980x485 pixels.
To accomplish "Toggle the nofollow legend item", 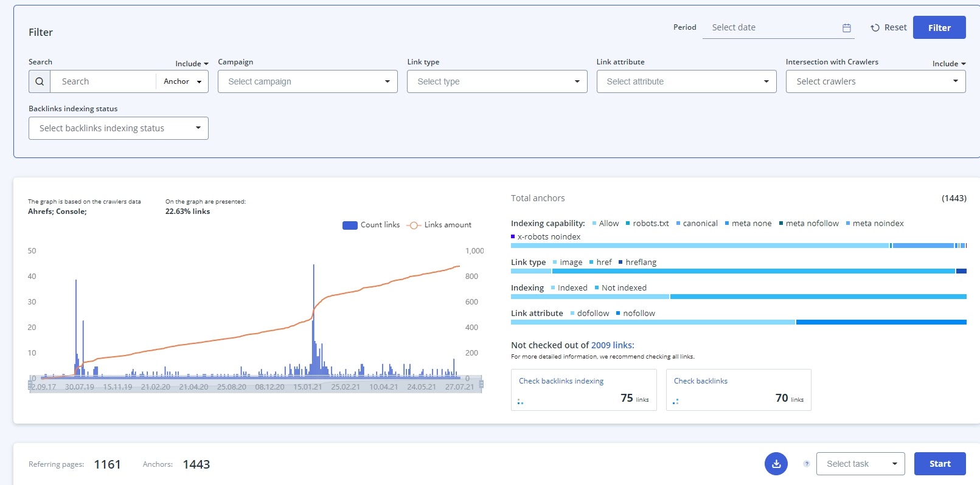I will (x=635, y=314).
